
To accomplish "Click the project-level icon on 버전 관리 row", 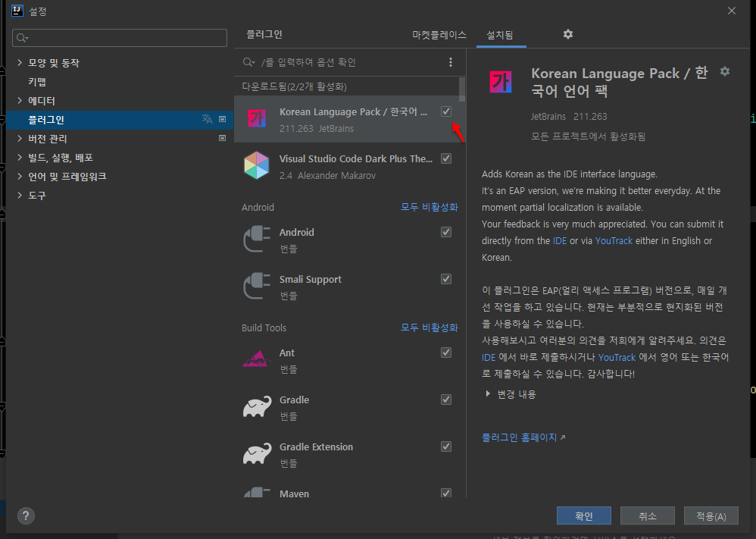I will (222, 138).
